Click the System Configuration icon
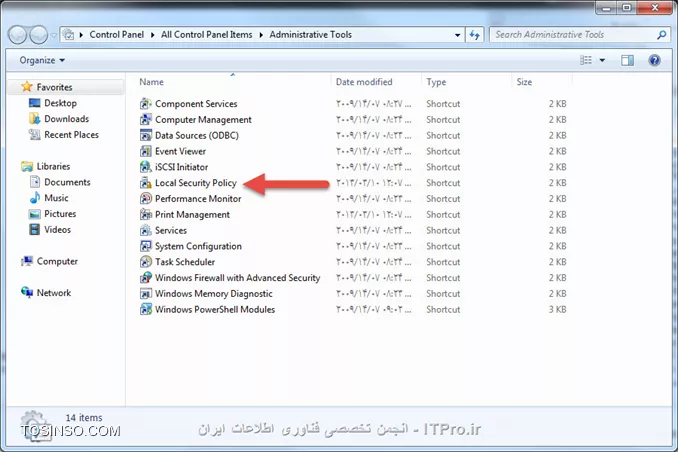Screen dimensions: 678x452 pyautogui.click(x=146, y=246)
